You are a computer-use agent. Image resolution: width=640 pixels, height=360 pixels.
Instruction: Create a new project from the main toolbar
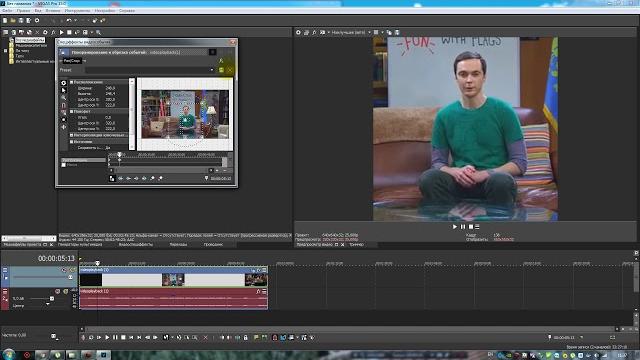pos(5,20)
